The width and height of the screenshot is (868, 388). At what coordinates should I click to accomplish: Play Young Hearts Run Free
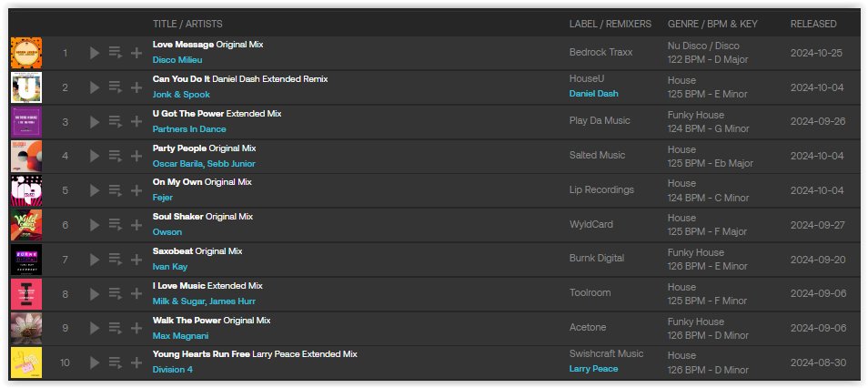pos(95,362)
